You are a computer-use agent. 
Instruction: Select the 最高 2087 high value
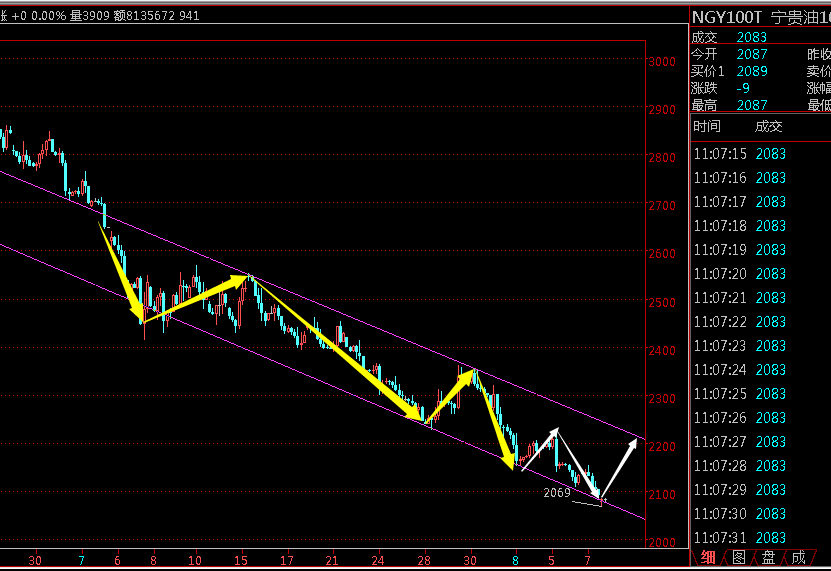pos(730,105)
